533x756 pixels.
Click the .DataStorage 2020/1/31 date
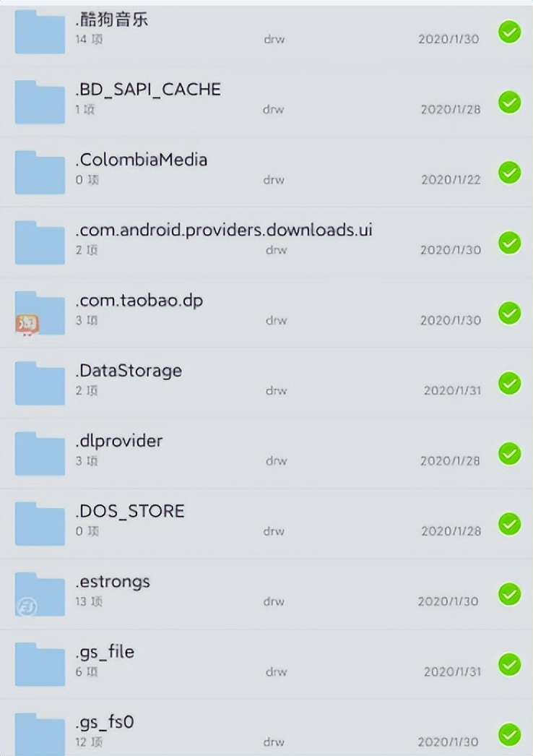(453, 390)
